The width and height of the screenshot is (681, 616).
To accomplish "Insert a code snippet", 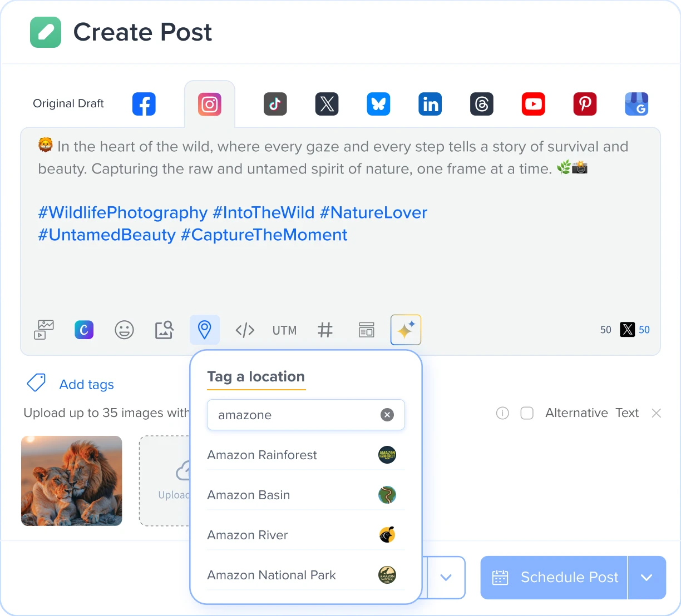I will [245, 330].
